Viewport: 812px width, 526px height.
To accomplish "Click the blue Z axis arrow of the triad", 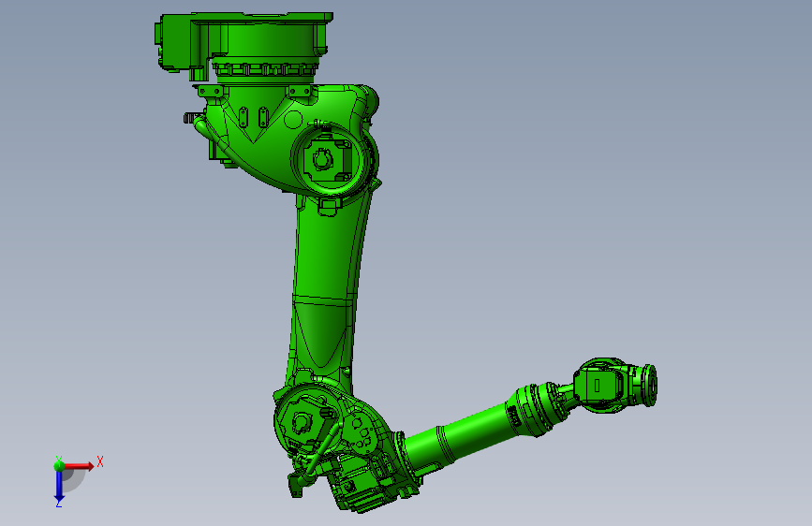I will [59, 486].
